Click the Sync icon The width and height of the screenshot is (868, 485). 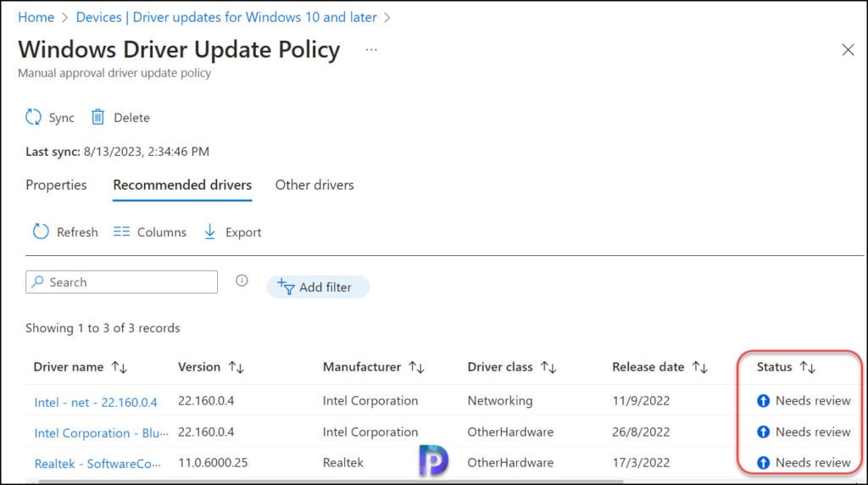tap(33, 117)
